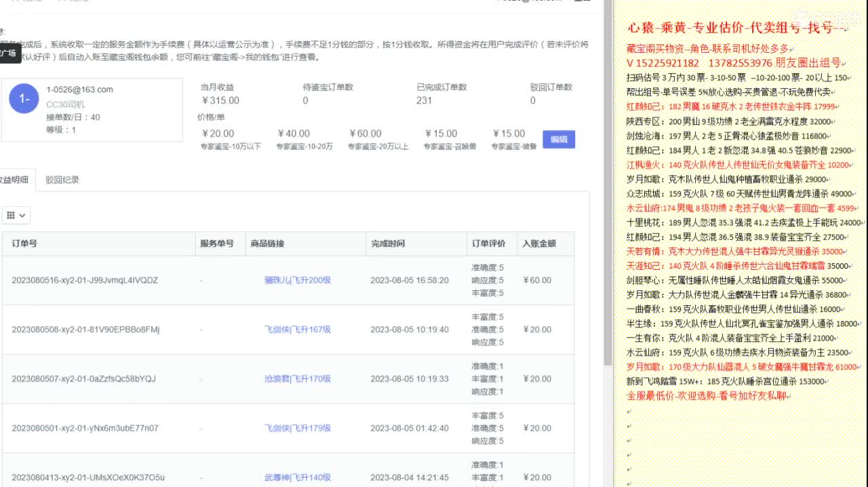This screenshot has width=868, height=487.
Task: Click order number 2023080501-xy2-01-yNx6m3ubE77n07
Action: (x=85, y=428)
